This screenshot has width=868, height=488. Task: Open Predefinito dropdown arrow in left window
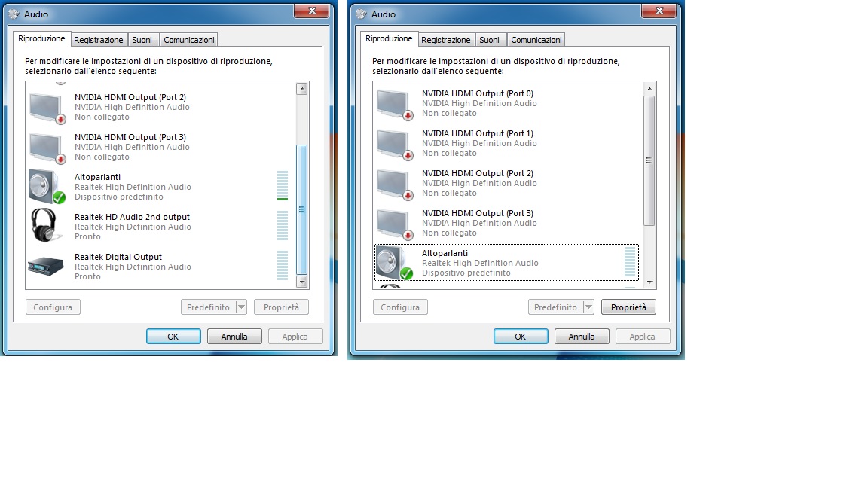241,307
